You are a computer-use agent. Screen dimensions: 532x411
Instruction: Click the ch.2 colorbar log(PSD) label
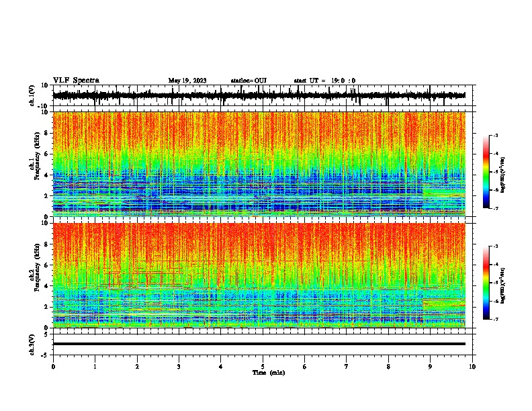point(502,285)
